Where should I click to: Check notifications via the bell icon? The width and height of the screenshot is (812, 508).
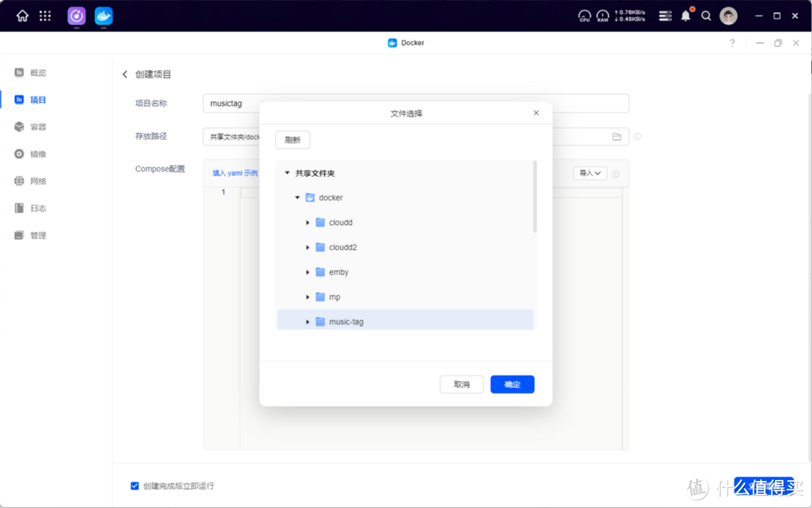click(685, 15)
